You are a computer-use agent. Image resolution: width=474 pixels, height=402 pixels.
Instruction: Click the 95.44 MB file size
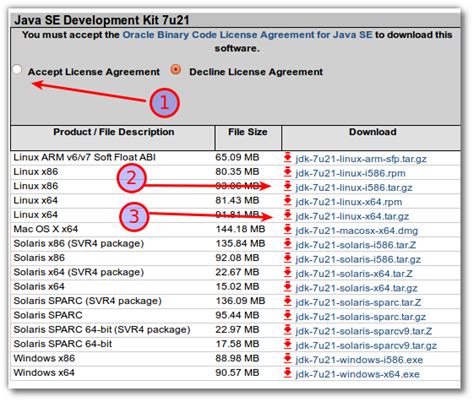(x=237, y=315)
